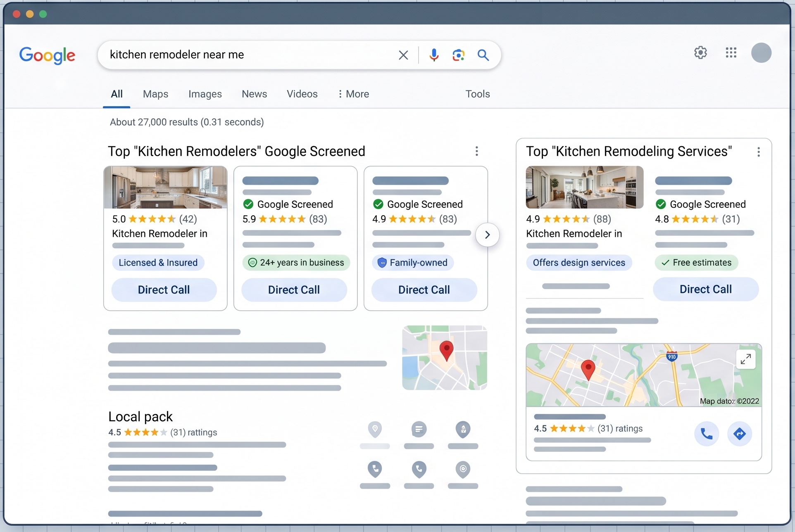Open the kitchen photo on the 4.9 (88) card
This screenshot has height=532, width=795.
pos(585,188)
